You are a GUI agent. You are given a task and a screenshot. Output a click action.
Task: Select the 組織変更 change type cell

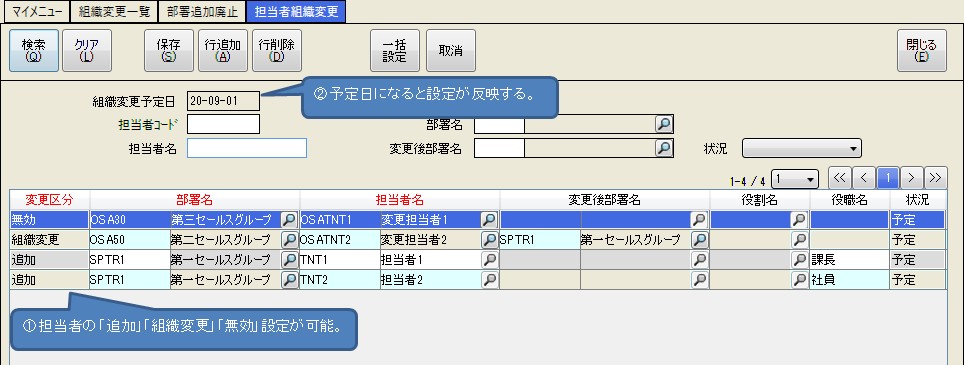(49, 240)
